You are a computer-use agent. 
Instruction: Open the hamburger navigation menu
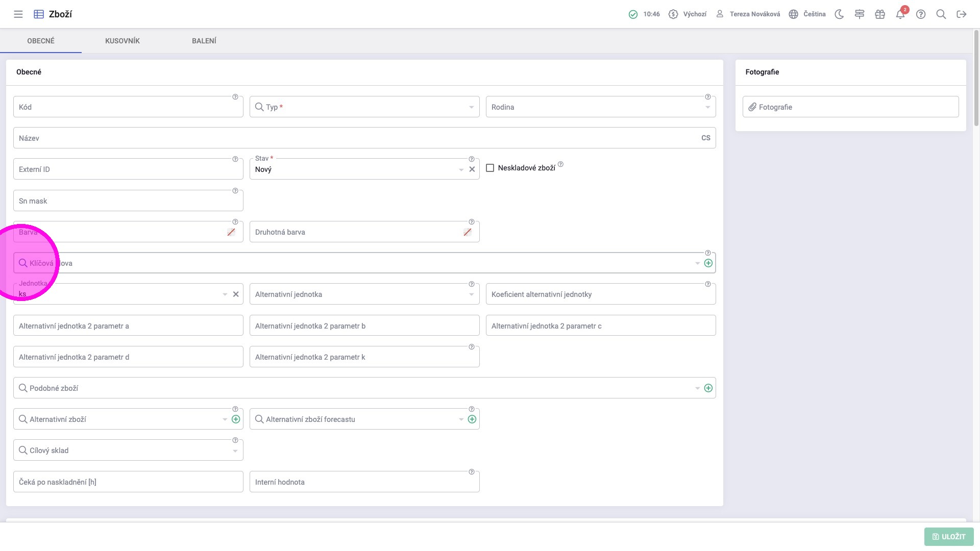(x=18, y=14)
